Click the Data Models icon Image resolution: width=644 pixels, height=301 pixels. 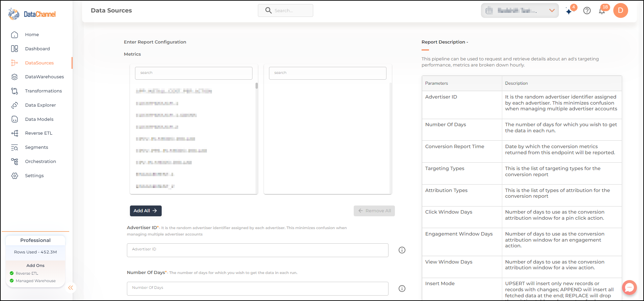[15, 119]
